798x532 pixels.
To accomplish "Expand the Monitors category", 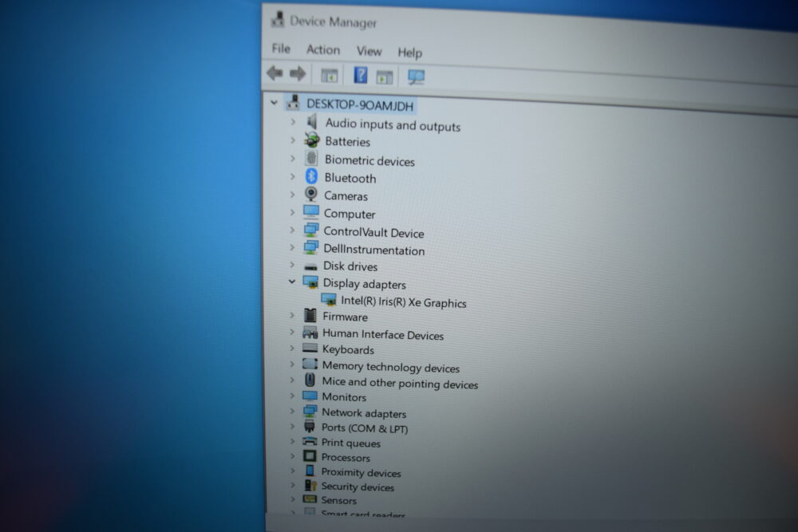I will (x=292, y=396).
